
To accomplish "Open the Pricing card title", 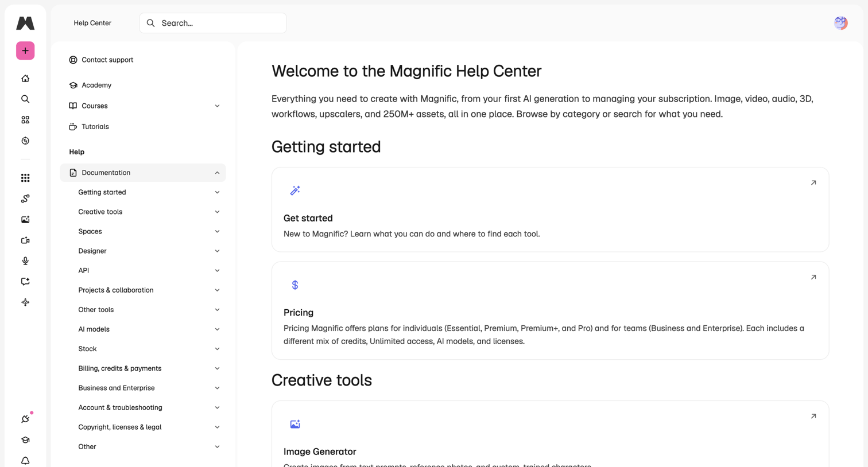I will 299,313.
